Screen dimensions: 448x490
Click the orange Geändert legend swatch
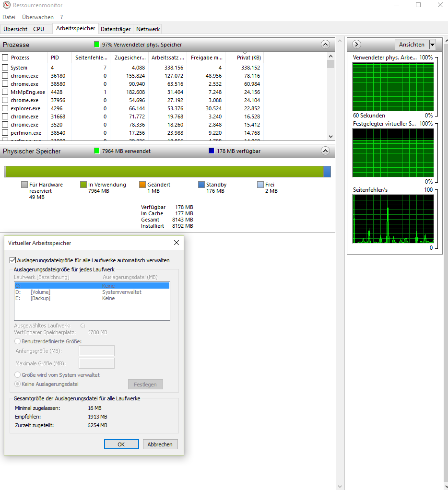tap(142, 185)
